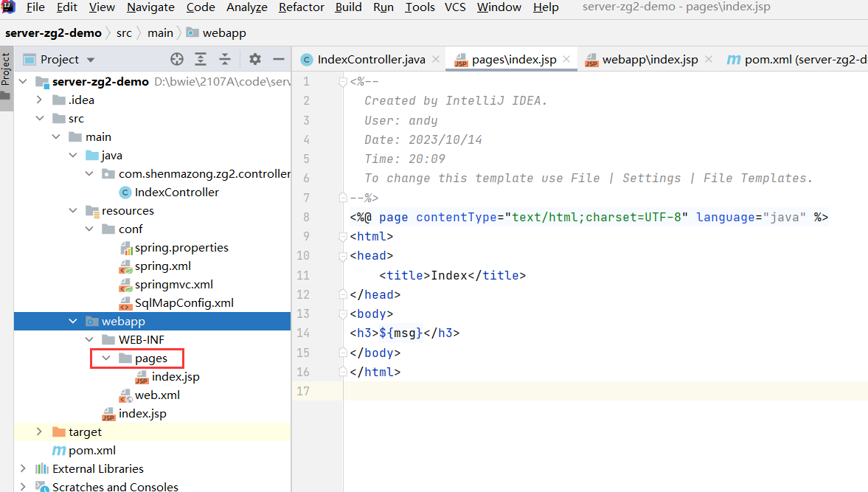Open the File menu

(35, 7)
